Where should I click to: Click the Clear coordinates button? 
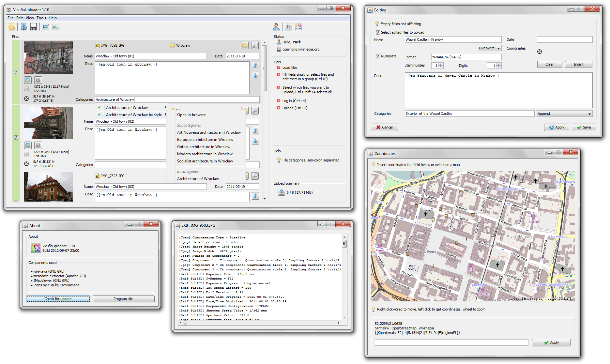coord(550,64)
